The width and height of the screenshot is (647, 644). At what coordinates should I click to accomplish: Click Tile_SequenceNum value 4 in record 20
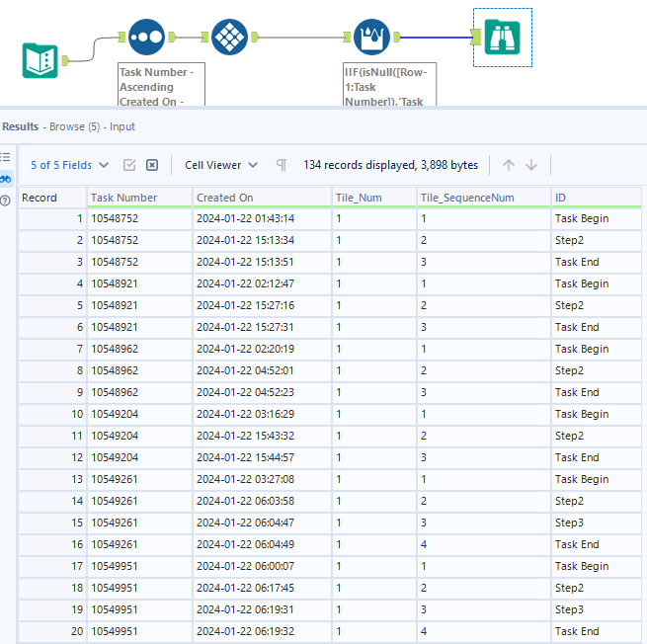484,631
